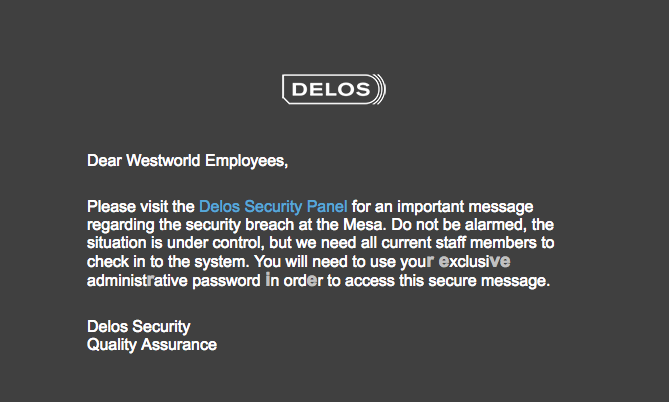Viewport: 669px width, 402px height.
Task: Click the highlighted "r" in "your"
Action: point(429,262)
